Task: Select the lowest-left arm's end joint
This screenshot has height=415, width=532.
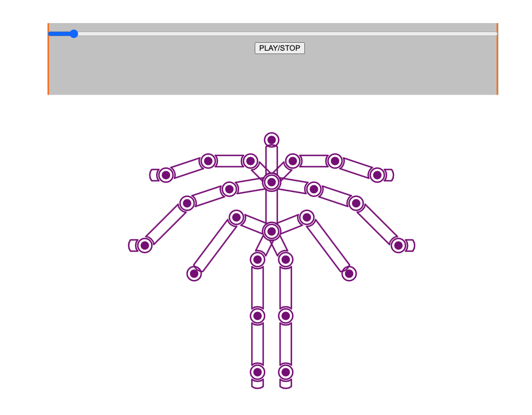Action: pyautogui.click(x=194, y=274)
